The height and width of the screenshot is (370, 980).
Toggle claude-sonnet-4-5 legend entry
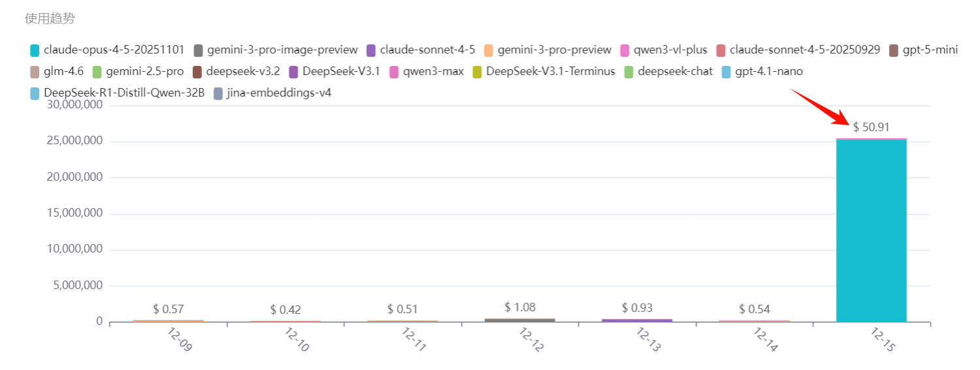pyautogui.click(x=371, y=50)
